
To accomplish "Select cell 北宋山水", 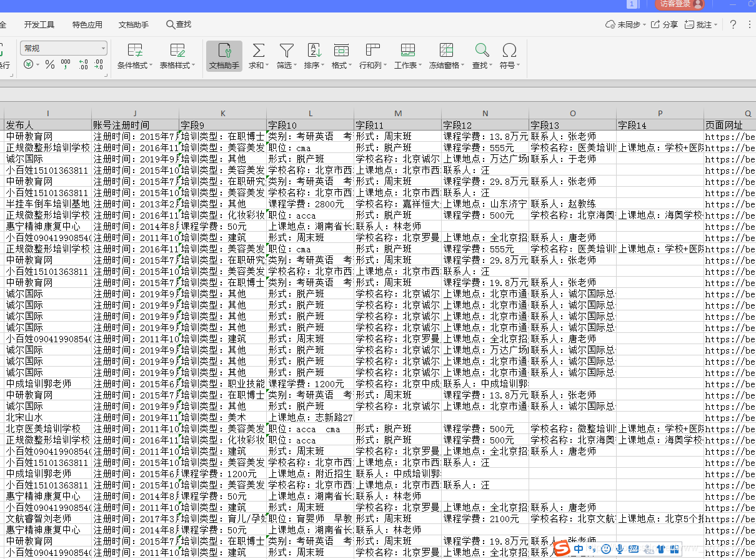I will click(x=48, y=418).
